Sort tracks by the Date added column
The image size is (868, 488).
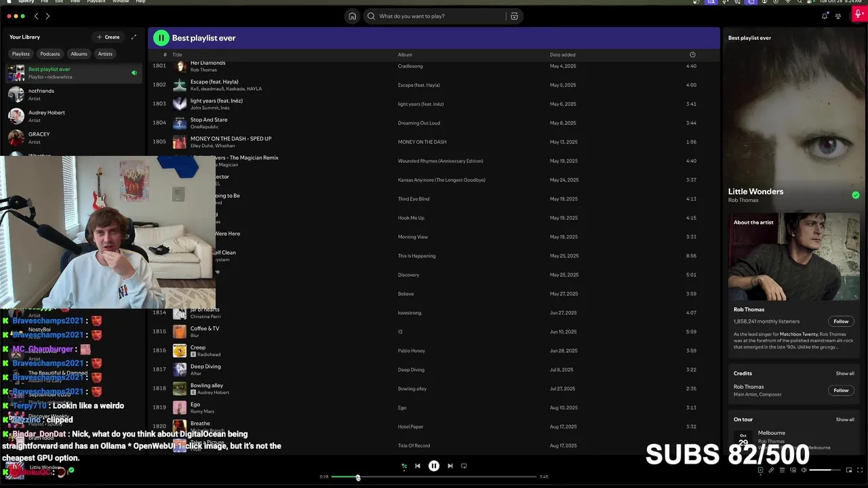pyautogui.click(x=563, y=54)
